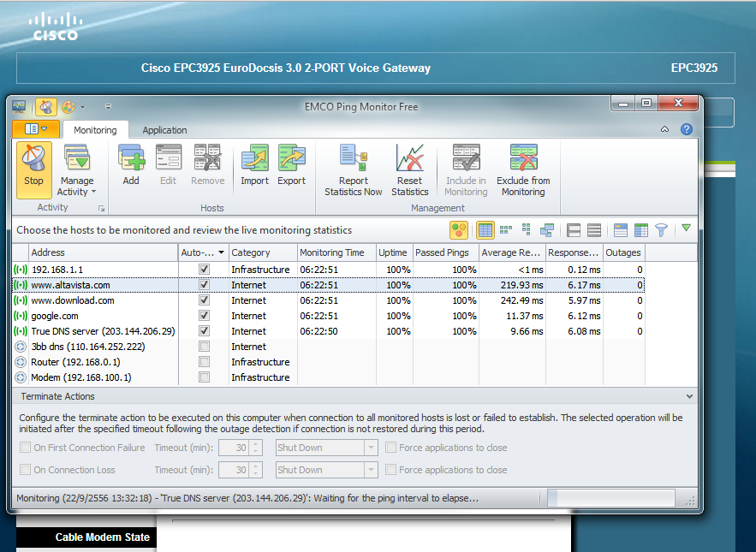Click the Import hosts icon
Image resolution: width=756 pixels, height=552 pixels.
click(x=254, y=160)
